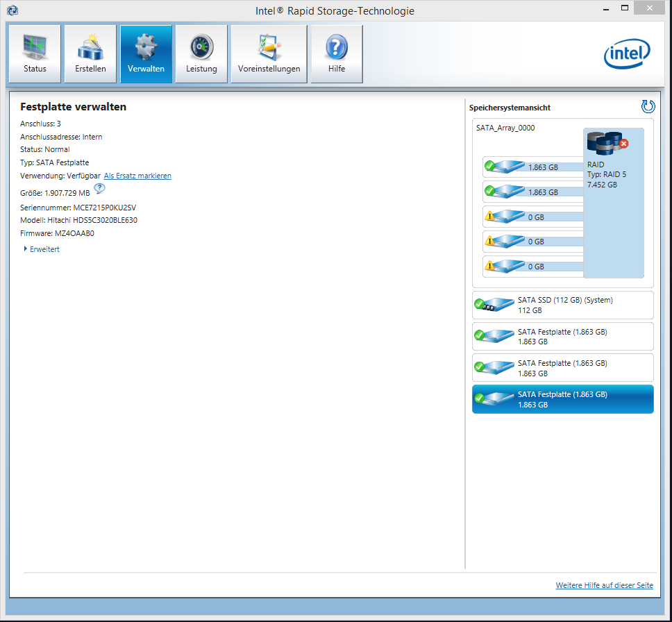Viewport: 672px width, 622px height.
Task: Click the Verwalten gear icon
Action: pyautogui.click(x=146, y=47)
